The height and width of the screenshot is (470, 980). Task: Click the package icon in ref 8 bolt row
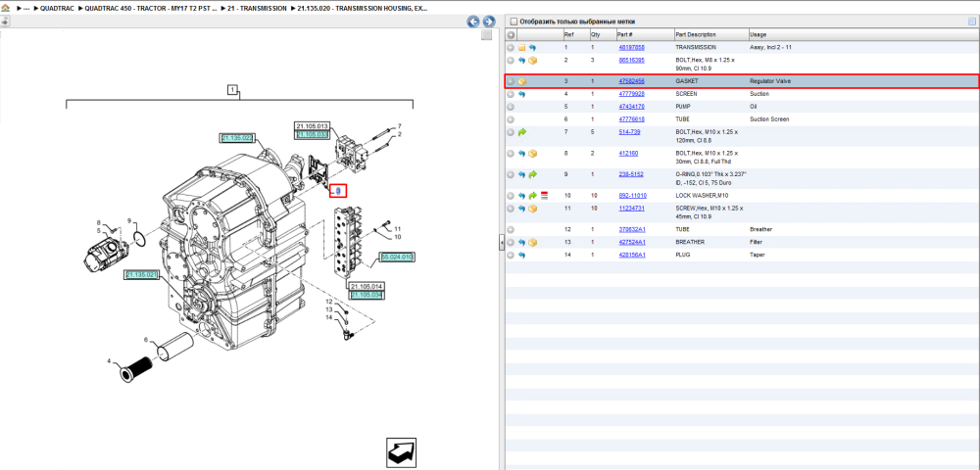coord(532,154)
